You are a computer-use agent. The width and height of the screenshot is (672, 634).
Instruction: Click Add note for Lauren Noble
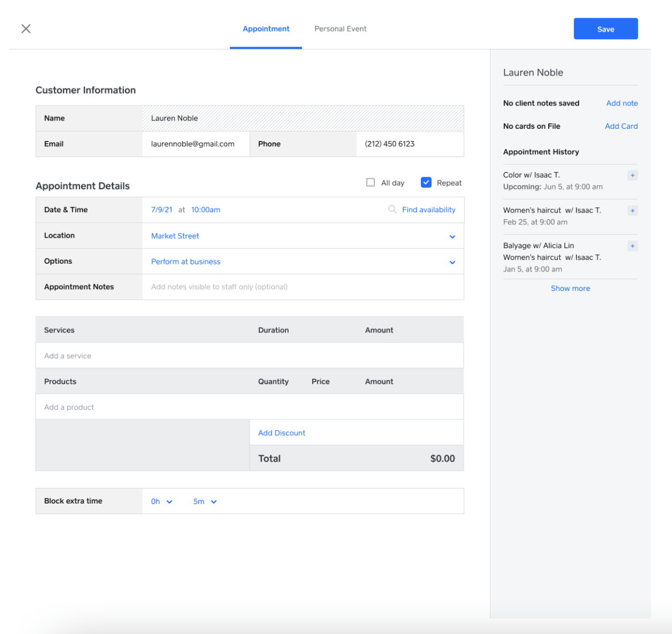[621, 103]
